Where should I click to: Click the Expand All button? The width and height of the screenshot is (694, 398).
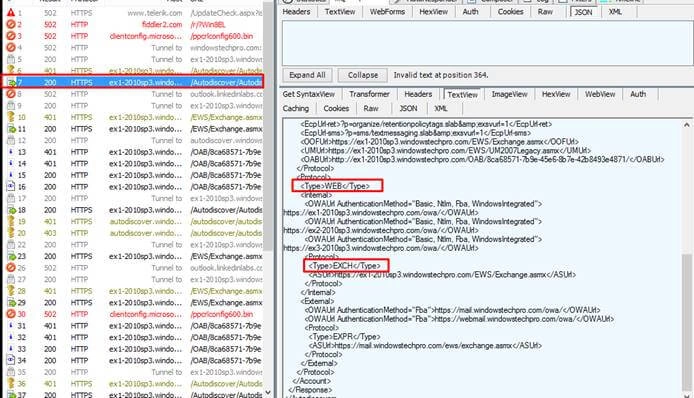[307, 75]
